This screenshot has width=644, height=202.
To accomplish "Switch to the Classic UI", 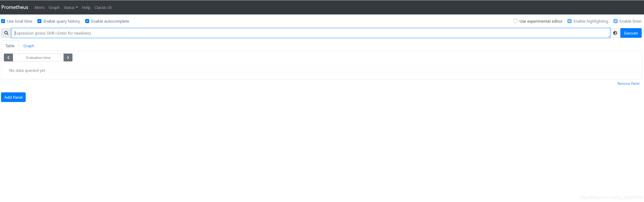I will click(103, 7).
